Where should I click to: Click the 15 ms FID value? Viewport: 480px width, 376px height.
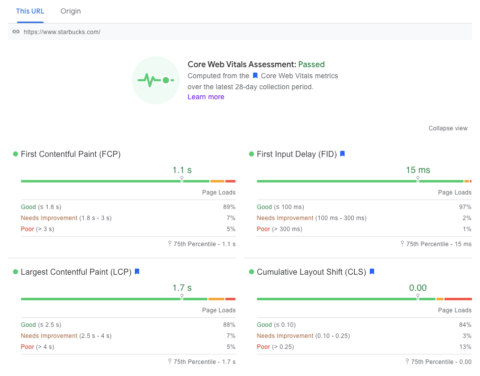pyautogui.click(x=418, y=170)
